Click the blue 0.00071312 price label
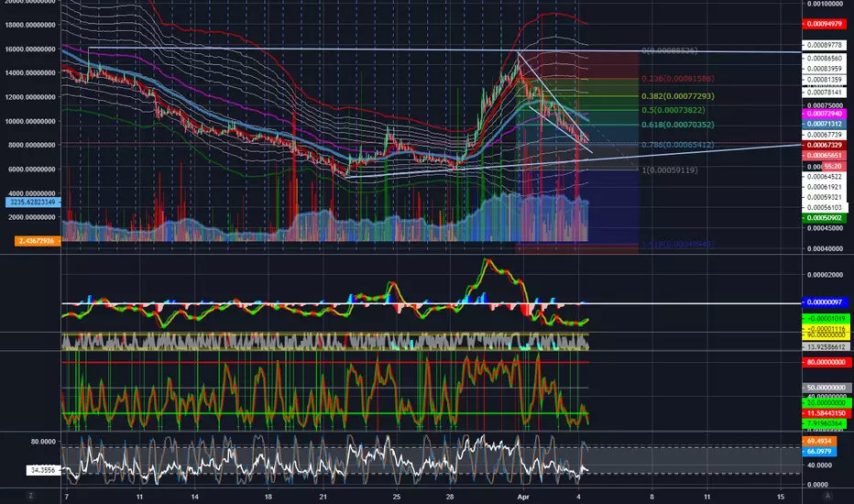This screenshot has width=854, height=504. click(x=825, y=125)
